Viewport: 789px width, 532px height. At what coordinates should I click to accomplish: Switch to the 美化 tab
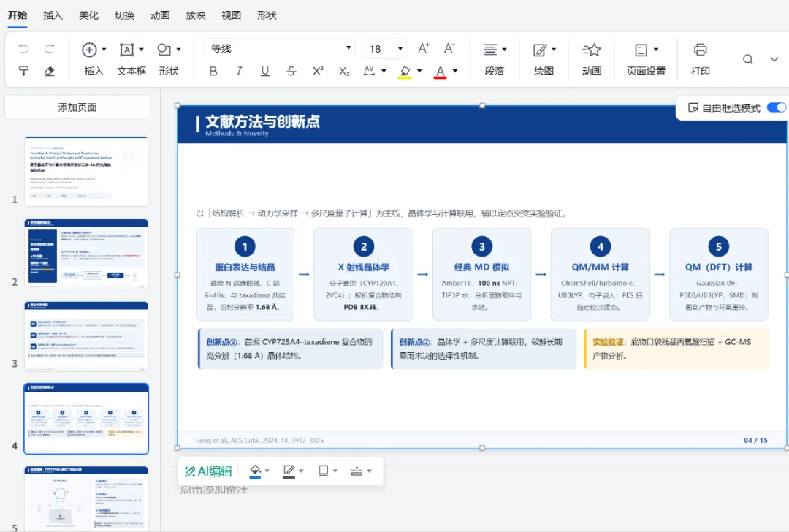pyautogui.click(x=88, y=15)
